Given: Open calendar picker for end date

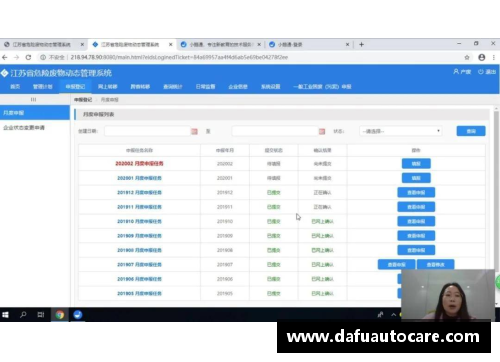Looking at the screenshot, I should (322, 131).
